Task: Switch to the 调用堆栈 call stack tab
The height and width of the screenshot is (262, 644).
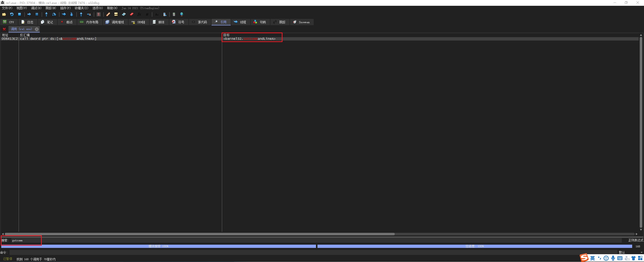Action: [x=115, y=22]
